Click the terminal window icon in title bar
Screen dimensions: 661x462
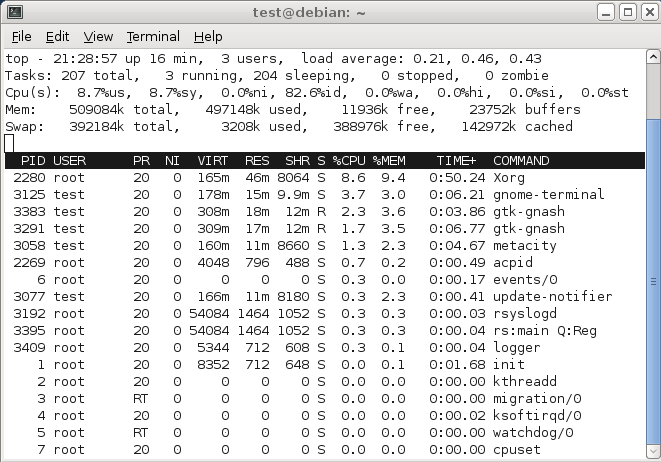15,12
